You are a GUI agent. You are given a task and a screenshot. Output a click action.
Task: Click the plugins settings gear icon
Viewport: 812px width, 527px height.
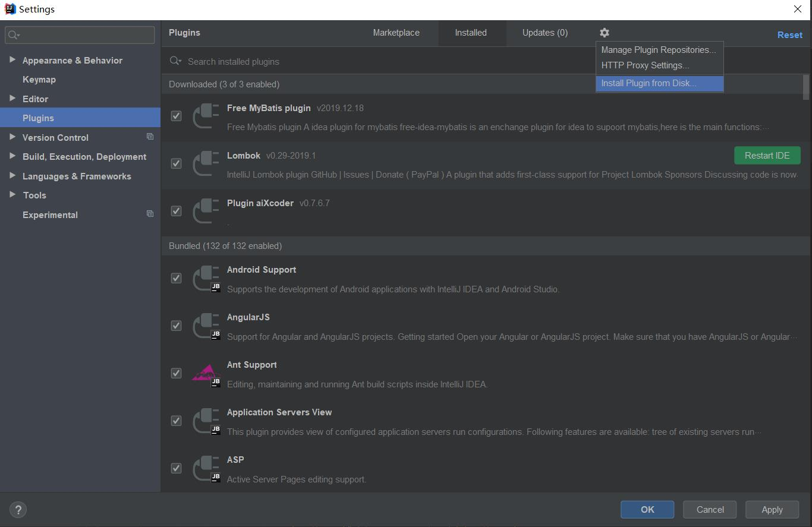pyautogui.click(x=605, y=33)
